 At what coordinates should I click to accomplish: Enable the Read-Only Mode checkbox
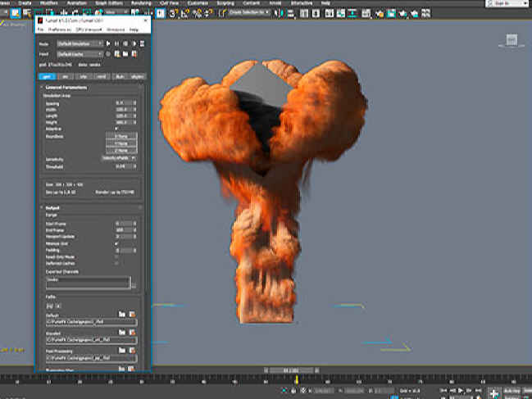click(x=116, y=256)
